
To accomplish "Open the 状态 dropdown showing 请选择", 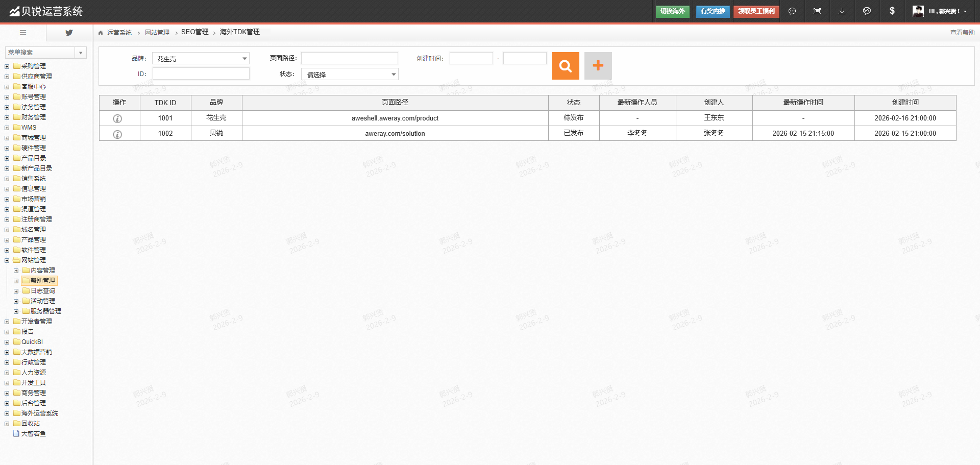I will point(350,75).
